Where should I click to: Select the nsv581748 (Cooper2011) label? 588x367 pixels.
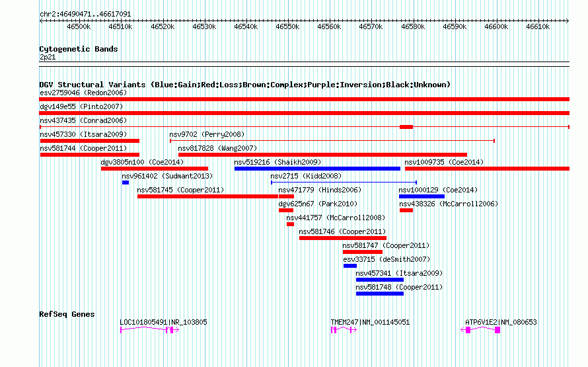point(399,287)
